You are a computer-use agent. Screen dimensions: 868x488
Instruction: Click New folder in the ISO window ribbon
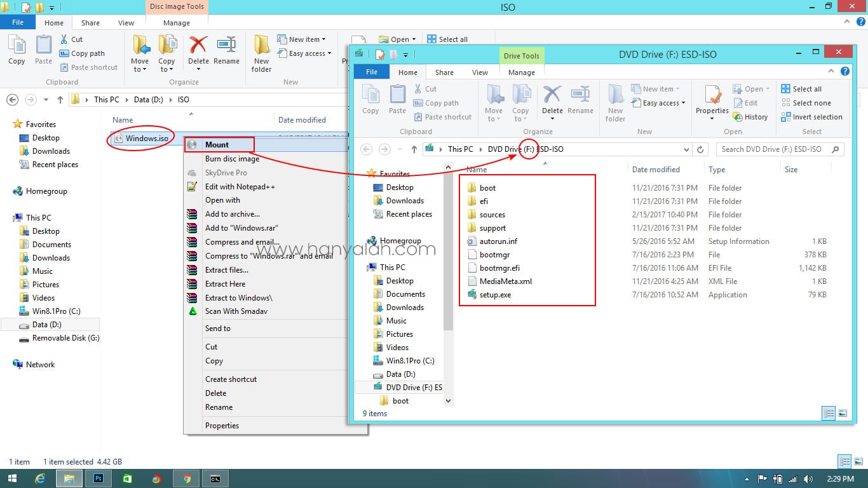[261, 53]
